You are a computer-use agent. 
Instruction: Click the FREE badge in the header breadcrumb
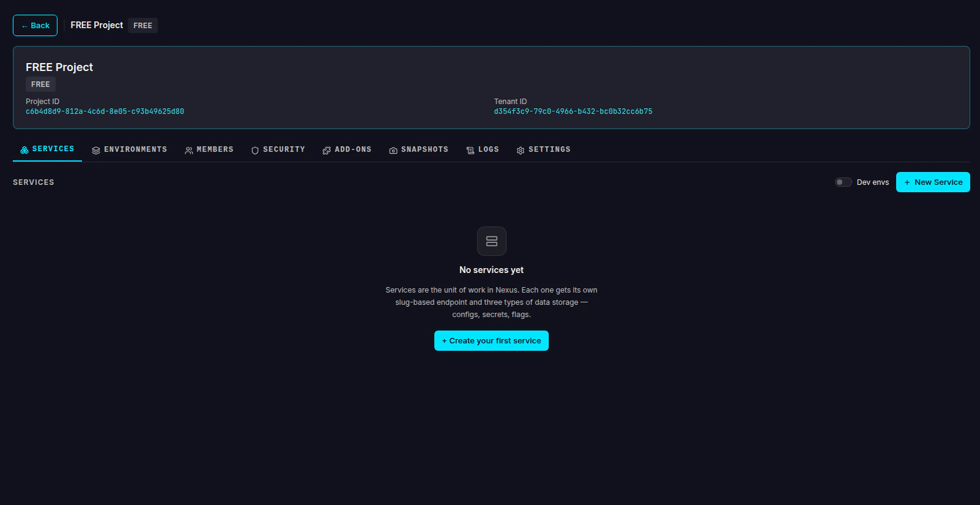143,26
